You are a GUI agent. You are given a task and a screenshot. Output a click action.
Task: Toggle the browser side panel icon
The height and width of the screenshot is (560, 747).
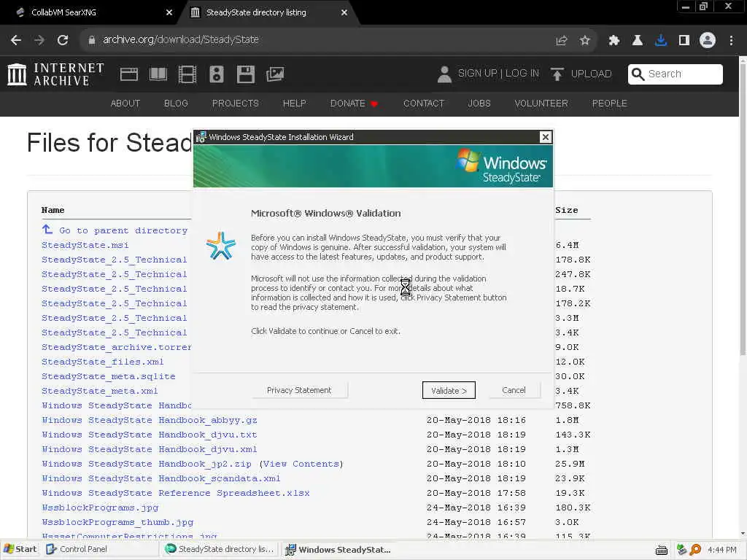pyautogui.click(x=684, y=41)
